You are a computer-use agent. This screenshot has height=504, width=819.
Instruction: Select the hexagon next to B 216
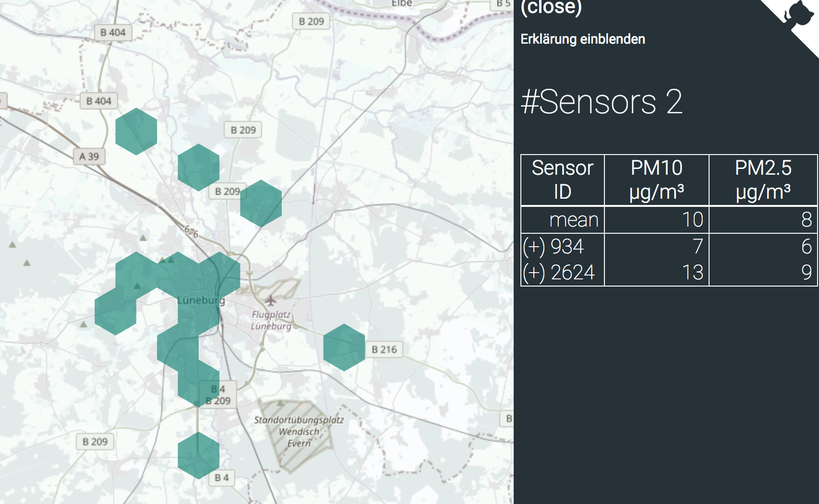point(344,348)
